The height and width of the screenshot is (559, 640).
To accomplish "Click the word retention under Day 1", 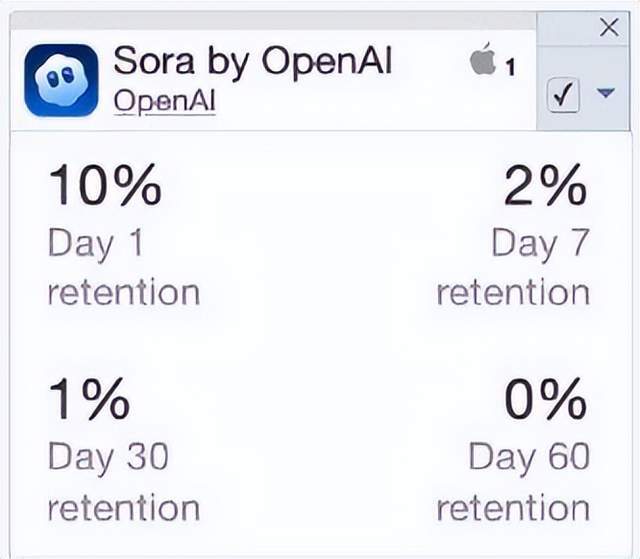I will pos(124,293).
